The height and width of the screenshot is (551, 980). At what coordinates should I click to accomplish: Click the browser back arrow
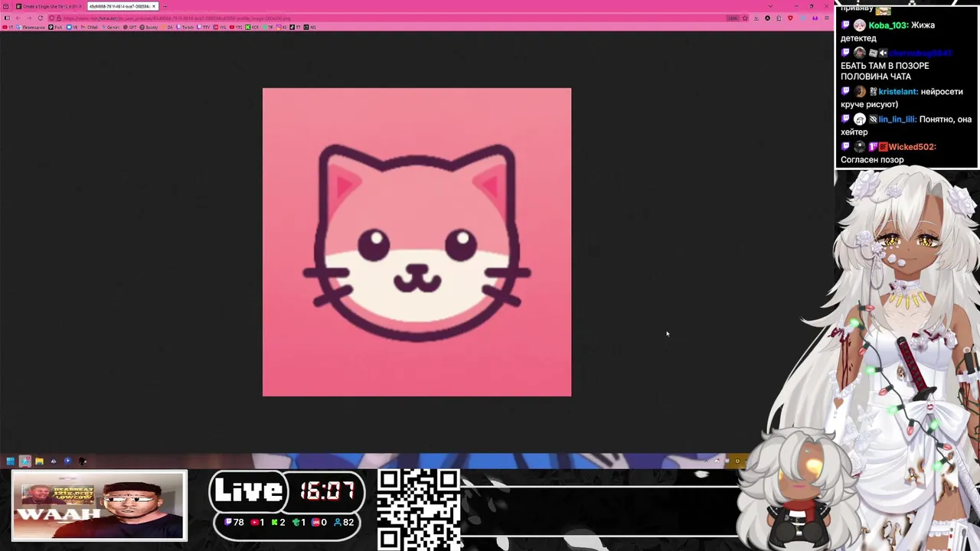tap(18, 18)
